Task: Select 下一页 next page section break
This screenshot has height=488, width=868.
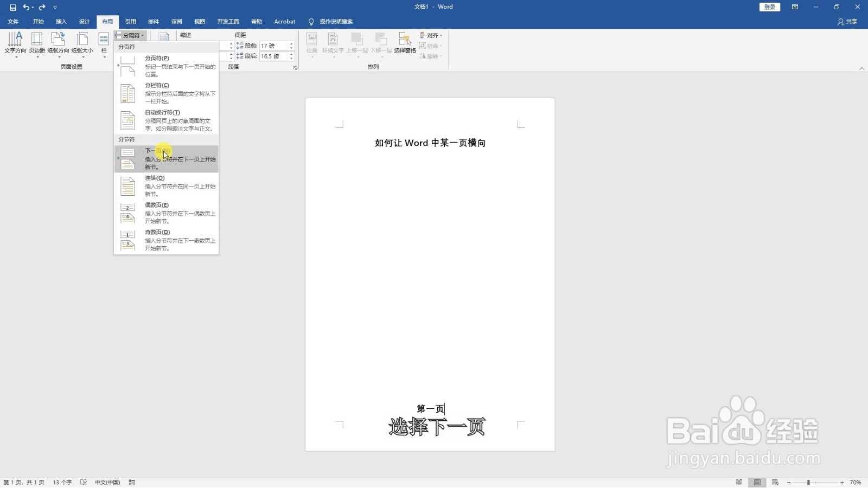Action: coord(166,158)
